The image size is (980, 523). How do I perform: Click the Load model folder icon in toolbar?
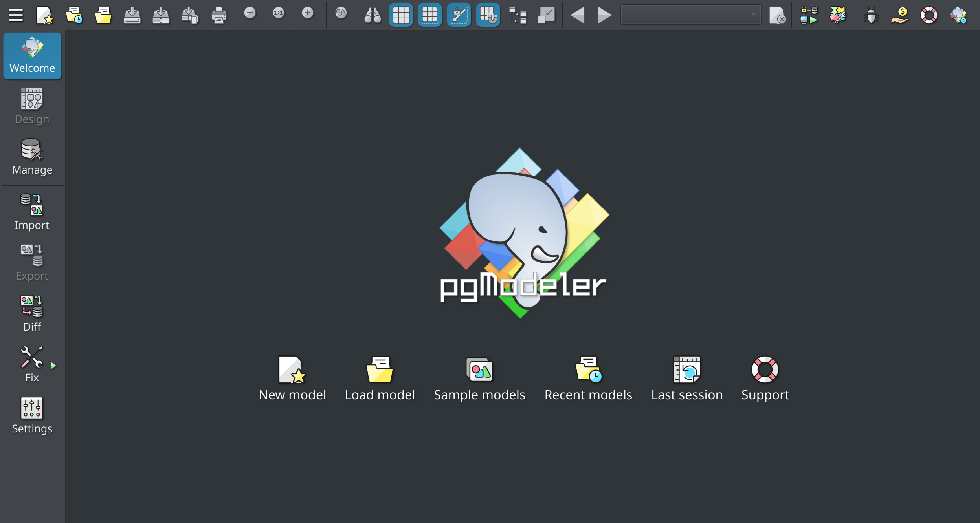103,15
